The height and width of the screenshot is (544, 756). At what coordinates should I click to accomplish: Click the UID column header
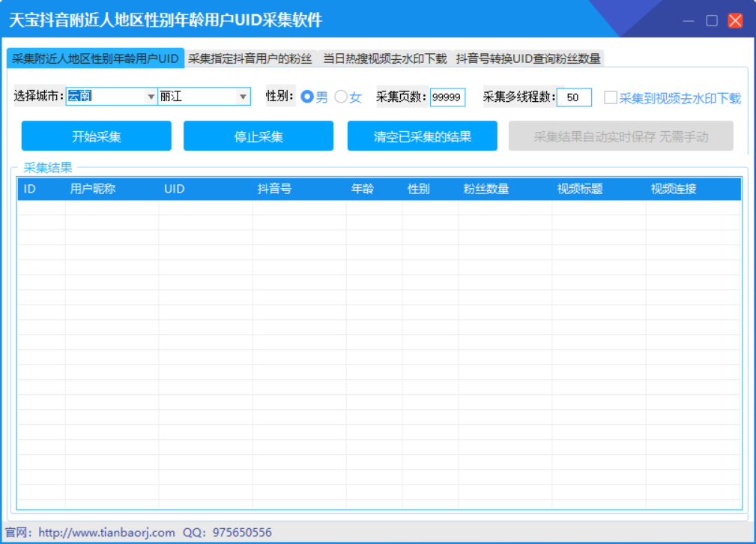tap(174, 189)
